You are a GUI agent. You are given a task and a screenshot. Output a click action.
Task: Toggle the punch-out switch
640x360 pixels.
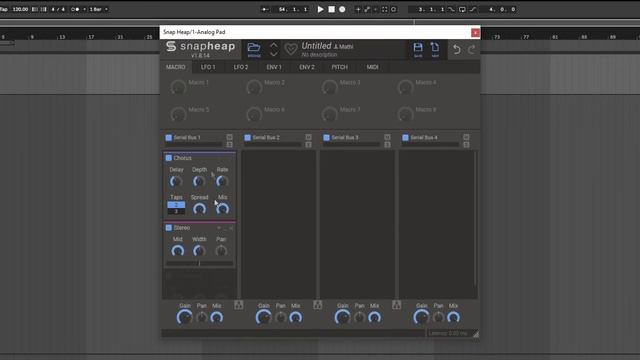(473, 9)
